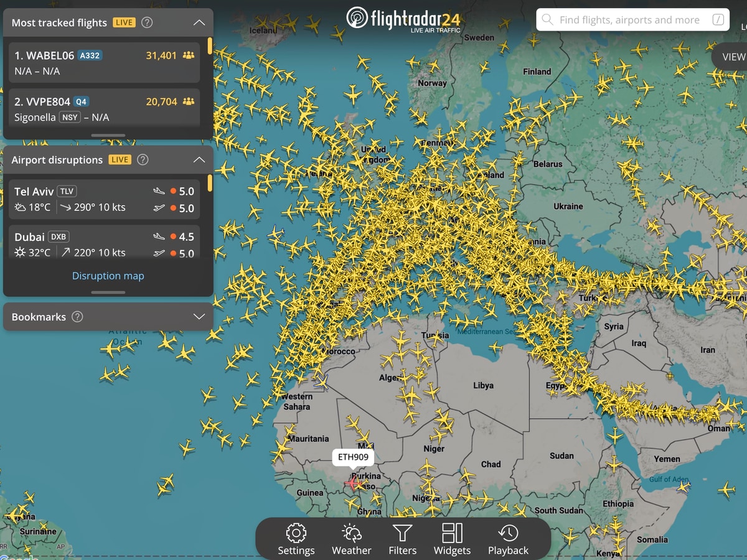The height and width of the screenshot is (560, 747).
Task: Click the slash shortcut key icon
Action: tap(718, 20)
